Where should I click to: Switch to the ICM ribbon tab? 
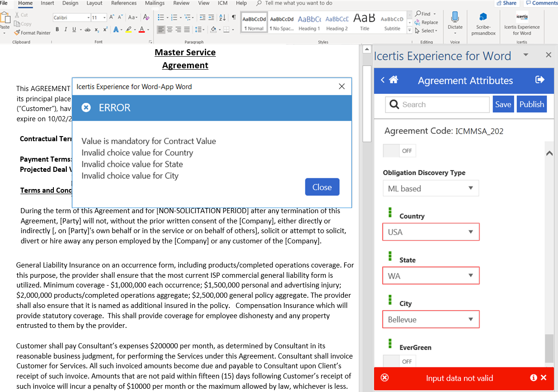point(222,3)
